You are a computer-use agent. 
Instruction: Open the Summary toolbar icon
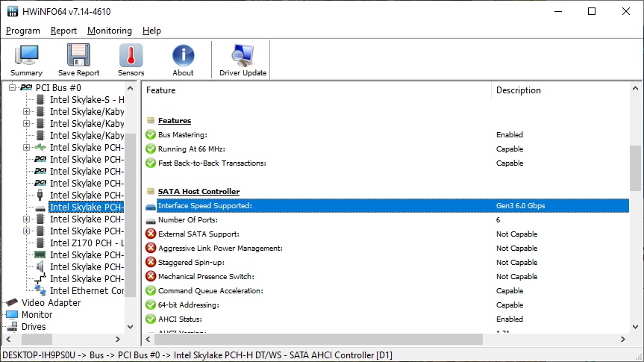(26, 60)
